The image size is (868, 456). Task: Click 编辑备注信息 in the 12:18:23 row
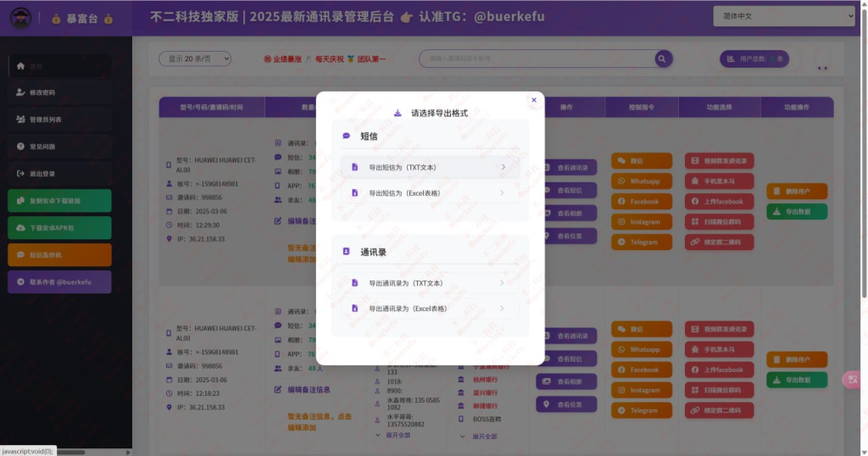303,390
